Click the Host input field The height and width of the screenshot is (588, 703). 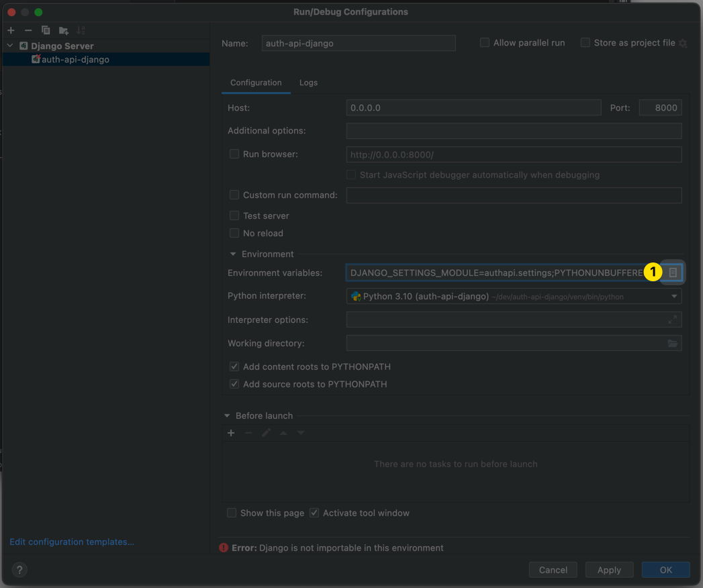pyautogui.click(x=473, y=107)
